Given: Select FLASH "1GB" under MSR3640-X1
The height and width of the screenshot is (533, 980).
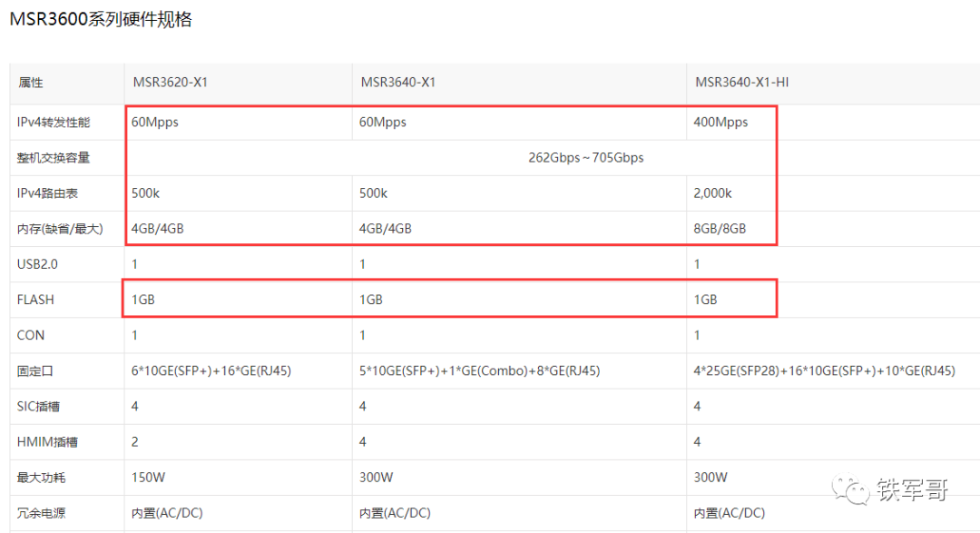Looking at the screenshot, I should [x=370, y=300].
